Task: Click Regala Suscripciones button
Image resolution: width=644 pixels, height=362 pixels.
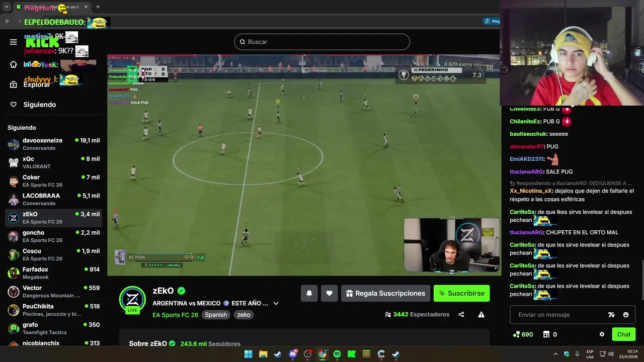Action: click(386, 293)
